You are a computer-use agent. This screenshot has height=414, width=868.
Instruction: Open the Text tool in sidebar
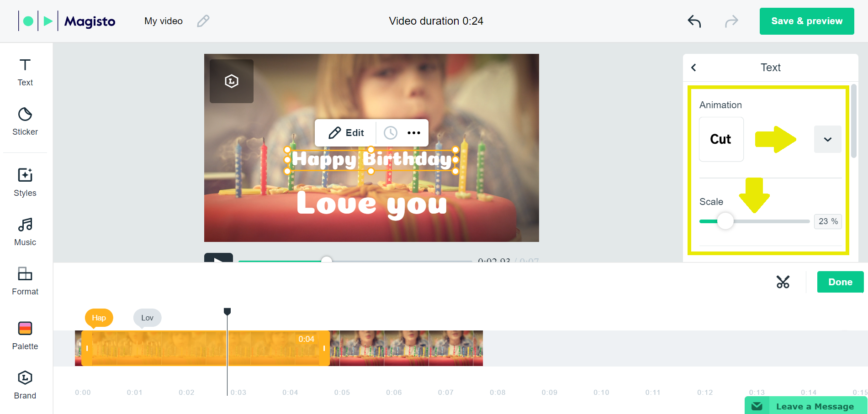pyautogui.click(x=25, y=72)
